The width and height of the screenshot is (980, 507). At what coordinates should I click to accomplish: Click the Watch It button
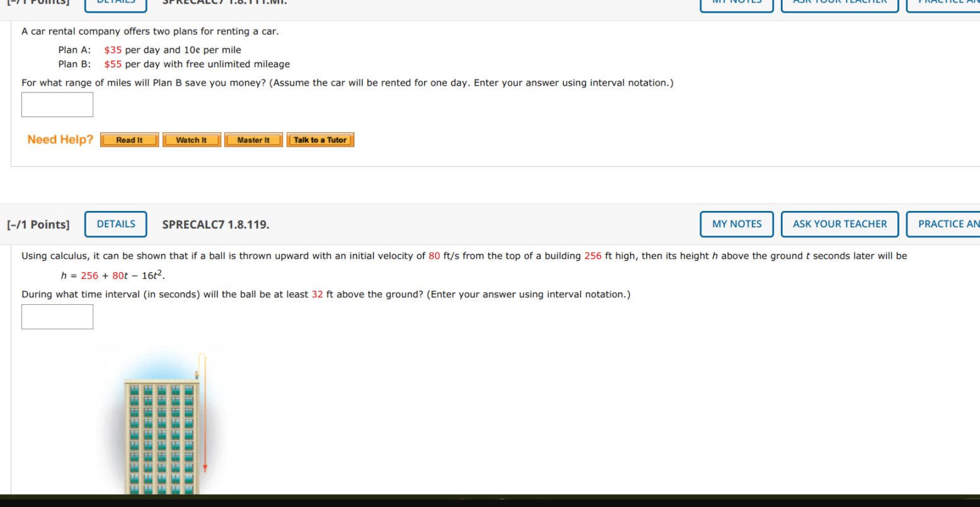[x=192, y=140]
